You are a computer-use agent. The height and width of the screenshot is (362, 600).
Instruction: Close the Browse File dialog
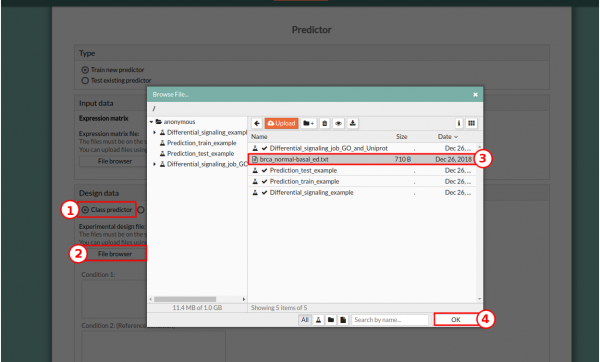[475, 95]
